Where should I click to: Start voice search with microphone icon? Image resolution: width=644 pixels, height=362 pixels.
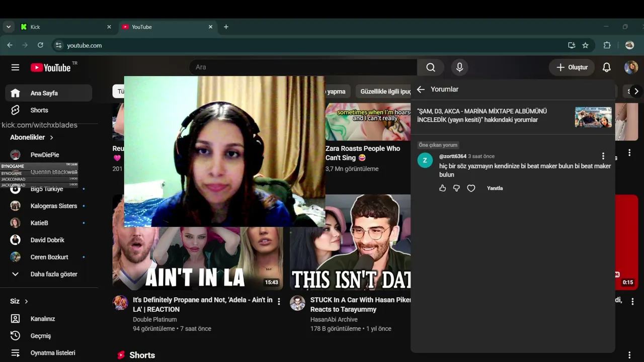pos(459,67)
